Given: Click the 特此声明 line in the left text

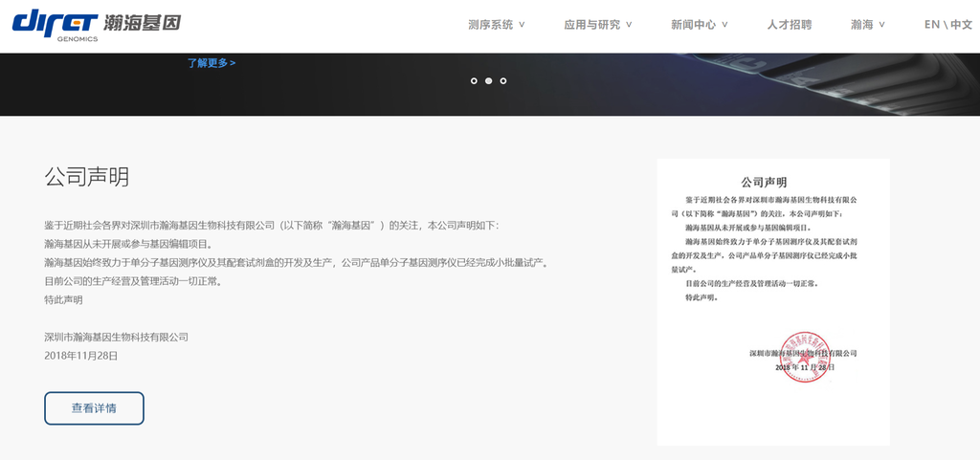Looking at the screenshot, I should point(63,299).
